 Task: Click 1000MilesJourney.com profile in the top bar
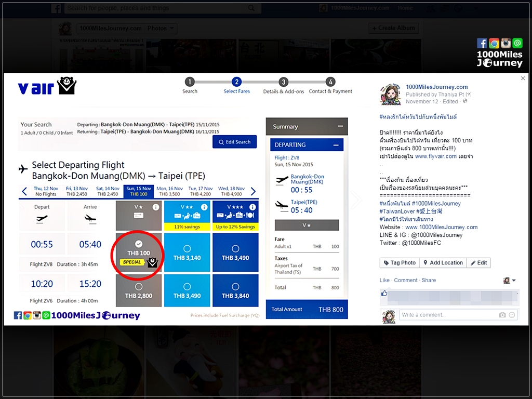(x=354, y=8)
